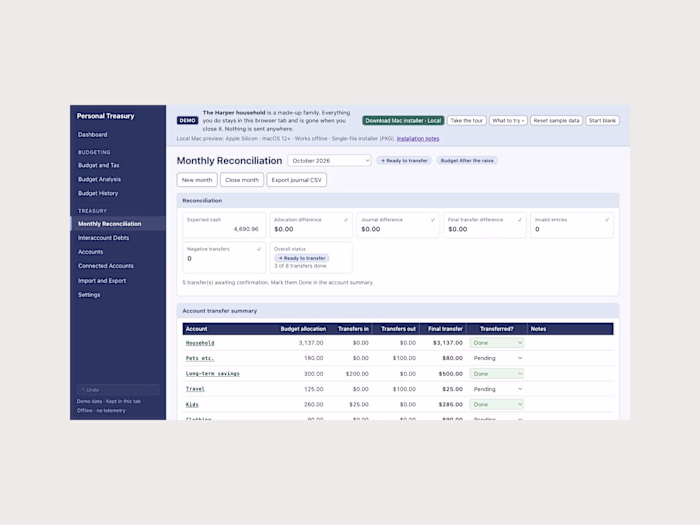Open the Pets etc. account link

tap(200, 358)
